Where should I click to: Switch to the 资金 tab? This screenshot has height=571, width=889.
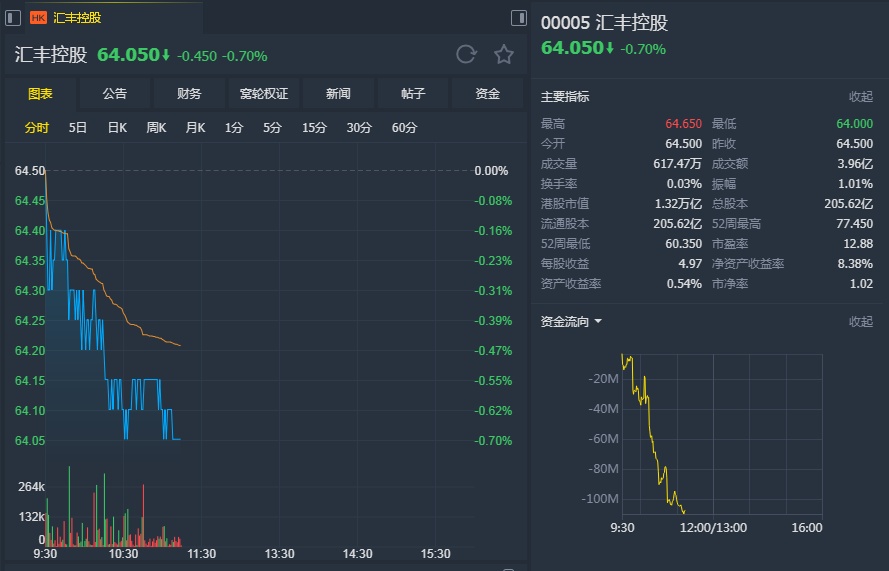487,94
